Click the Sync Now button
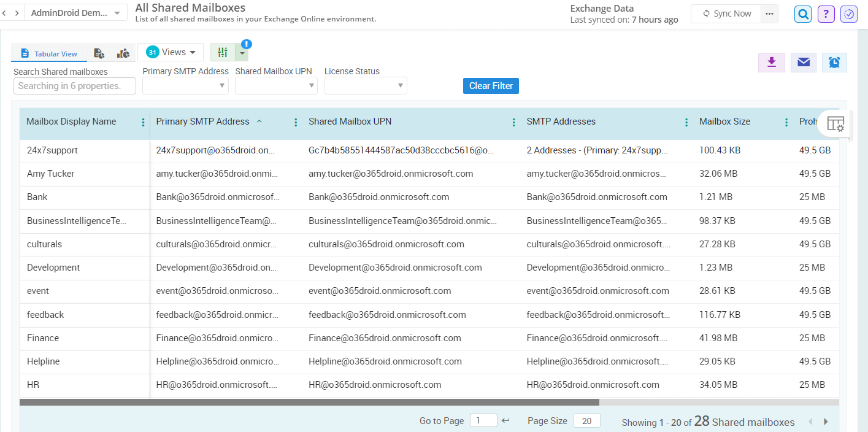 click(x=726, y=13)
